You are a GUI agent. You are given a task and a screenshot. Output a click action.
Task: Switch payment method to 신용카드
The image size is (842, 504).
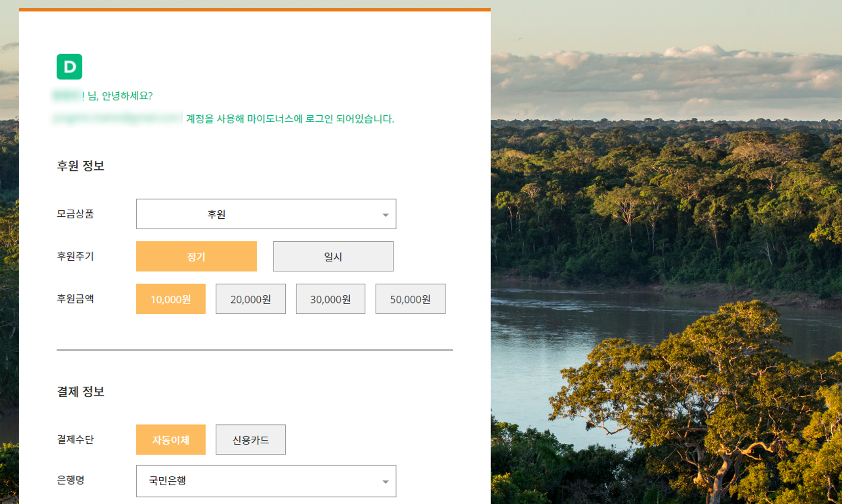coord(250,440)
